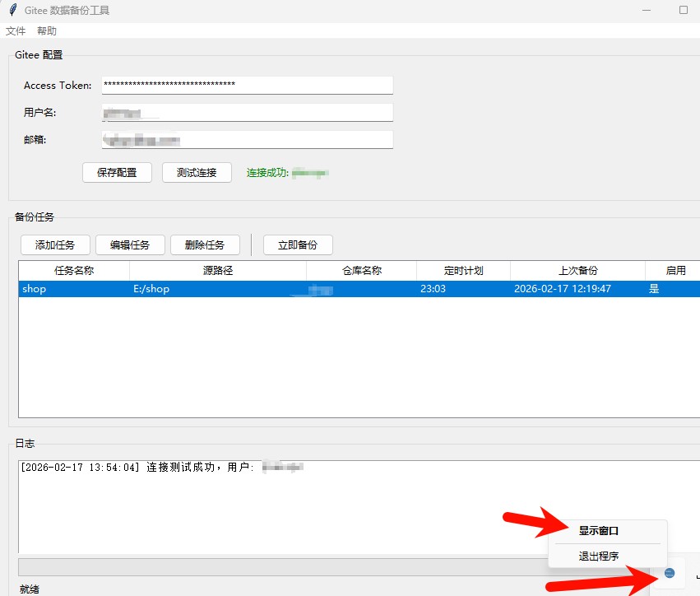700x596 pixels.
Task: Click the 定时计划 column header
Action: pyautogui.click(x=463, y=271)
